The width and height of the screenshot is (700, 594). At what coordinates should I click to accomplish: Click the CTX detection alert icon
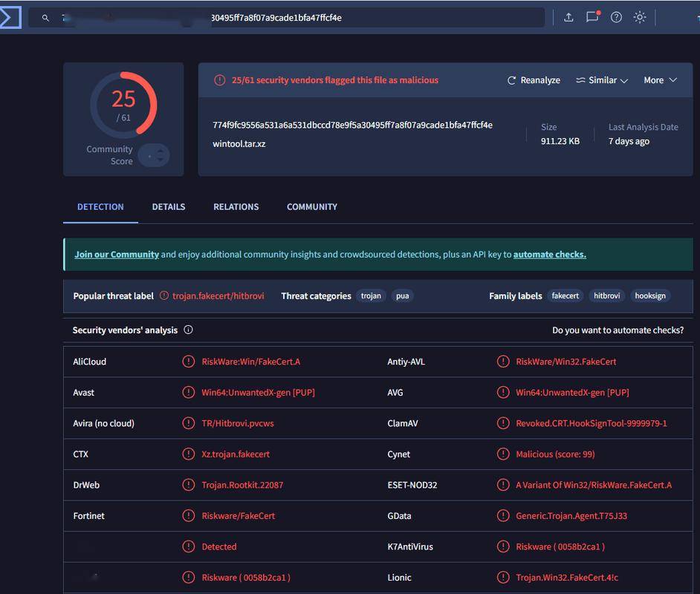189,454
